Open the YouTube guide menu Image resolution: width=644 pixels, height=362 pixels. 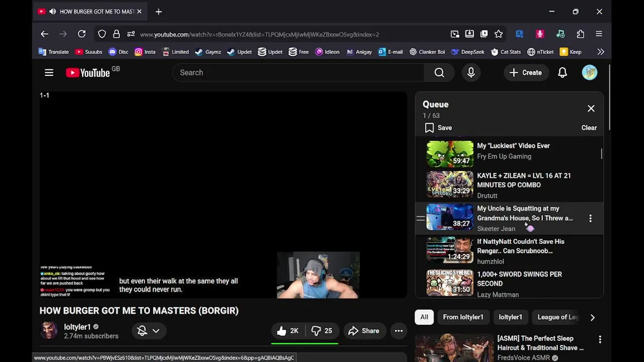tap(49, 73)
